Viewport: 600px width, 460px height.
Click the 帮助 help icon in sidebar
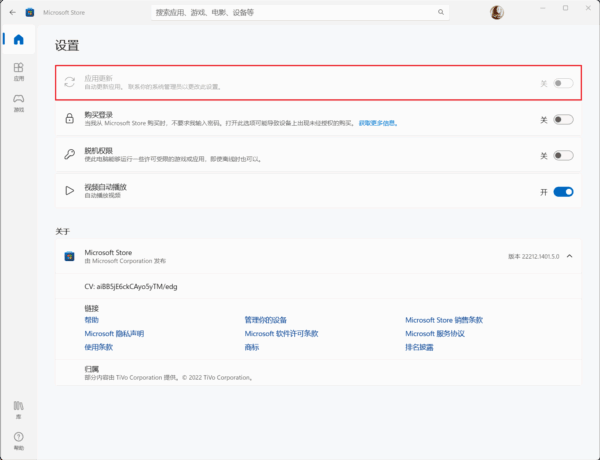pyautogui.click(x=18, y=439)
